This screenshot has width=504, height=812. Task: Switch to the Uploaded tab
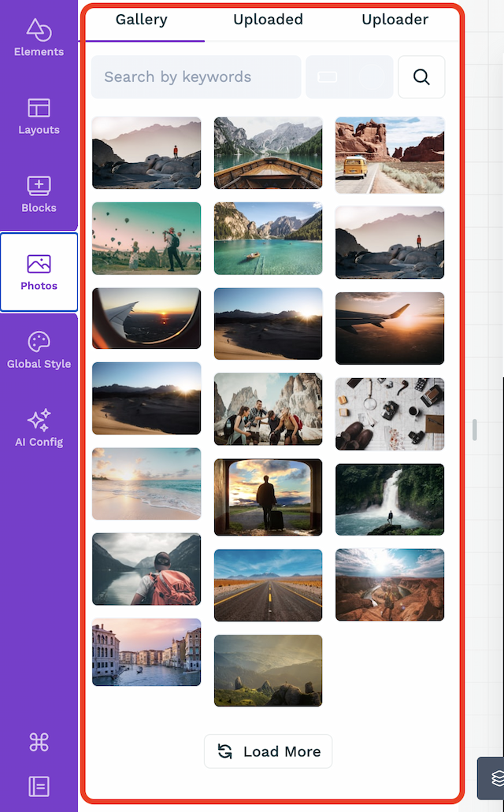tap(268, 20)
